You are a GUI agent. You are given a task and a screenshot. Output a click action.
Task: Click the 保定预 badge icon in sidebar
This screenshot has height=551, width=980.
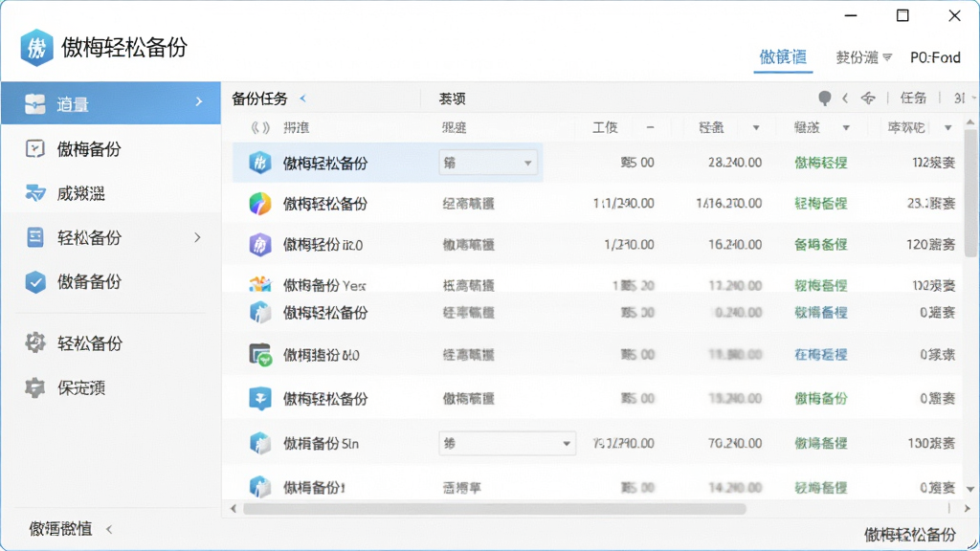[35, 388]
